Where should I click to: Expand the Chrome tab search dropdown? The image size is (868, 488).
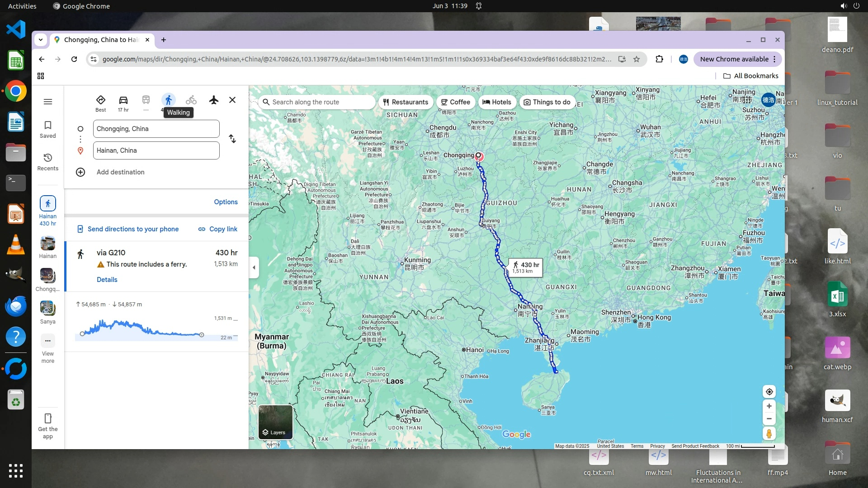[41, 40]
